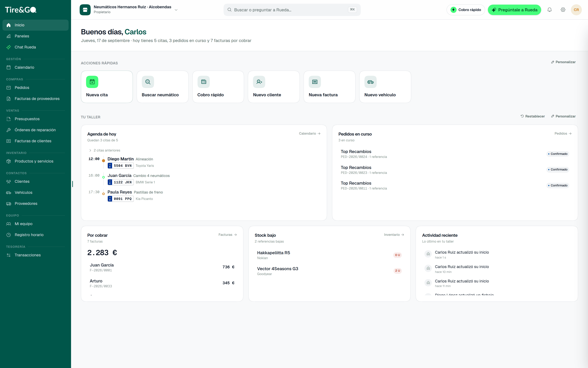
Task: Click the Paneles chart icon
Action: pyautogui.click(x=9, y=36)
